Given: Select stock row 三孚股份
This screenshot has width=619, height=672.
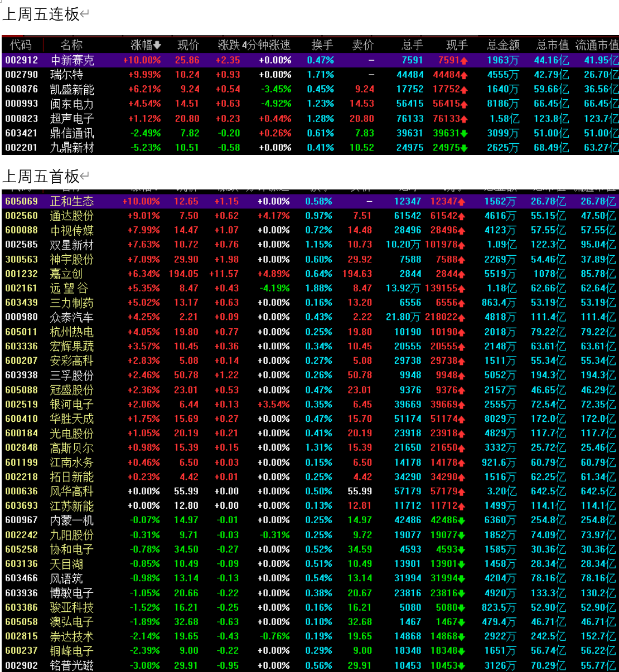Looking at the screenshot, I should [310, 376].
